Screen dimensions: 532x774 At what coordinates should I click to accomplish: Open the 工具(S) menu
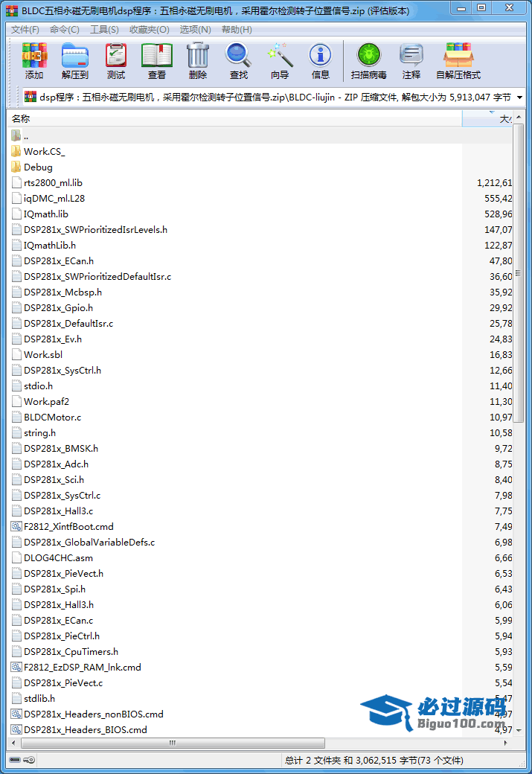click(104, 30)
